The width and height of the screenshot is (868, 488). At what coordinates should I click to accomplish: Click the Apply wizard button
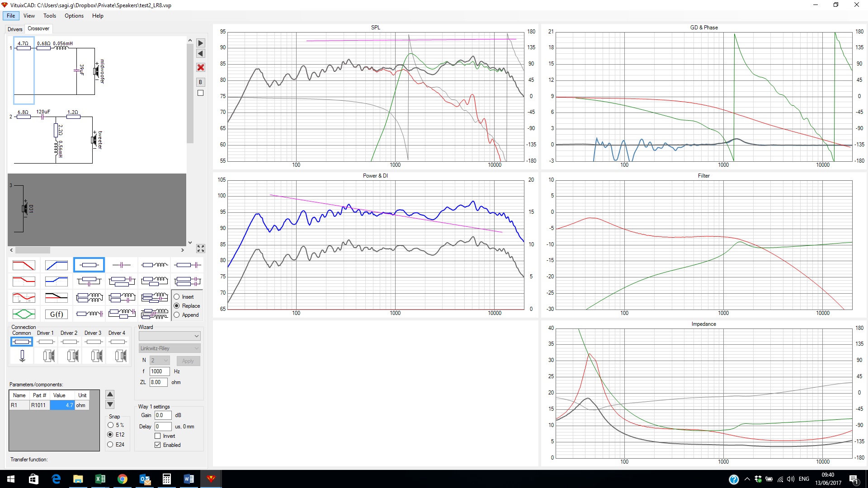tap(188, 361)
